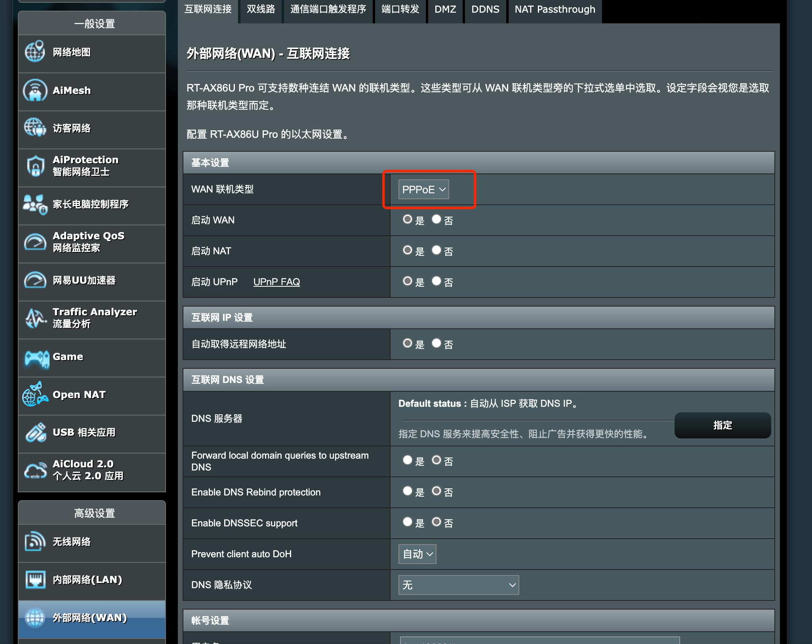Image resolution: width=812 pixels, height=644 pixels.
Task: Open the WAN connection type PPPoE dropdown
Action: (423, 189)
